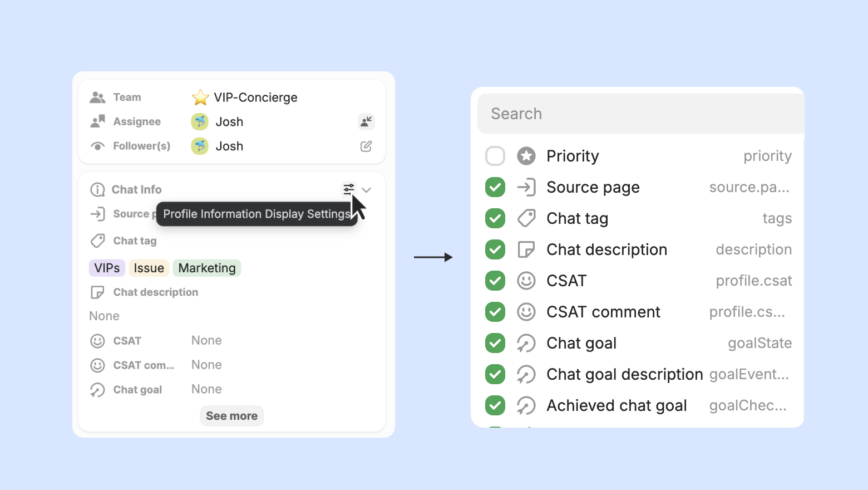The height and width of the screenshot is (490, 868).
Task: Expand details with See more
Action: click(x=231, y=416)
